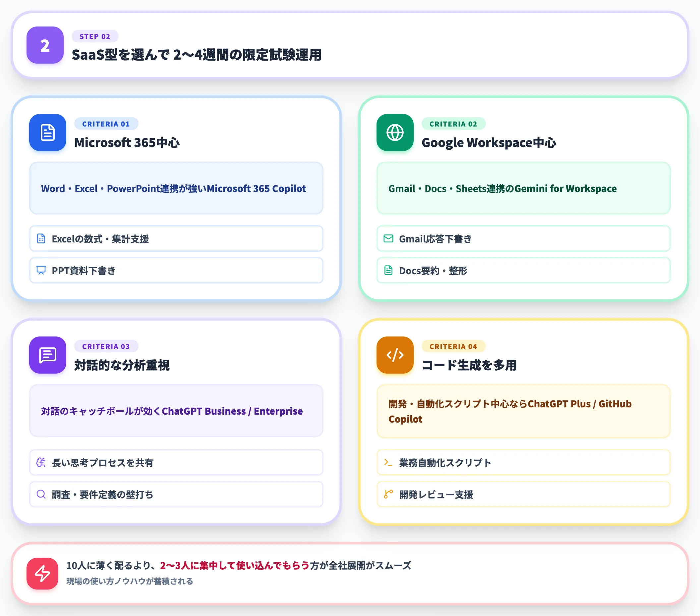Click the Google Workspace中心 heading
This screenshot has width=700, height=616.
click(489, 142)
